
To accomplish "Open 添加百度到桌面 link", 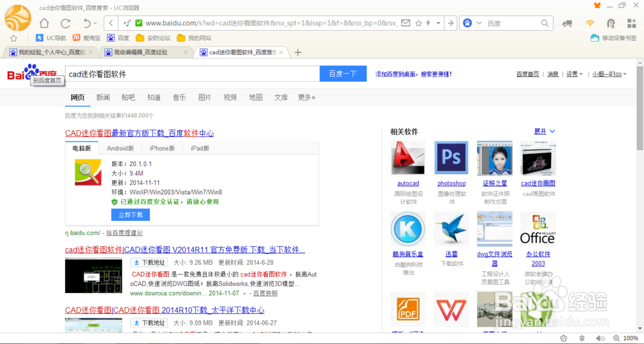I will pos(413,74).
